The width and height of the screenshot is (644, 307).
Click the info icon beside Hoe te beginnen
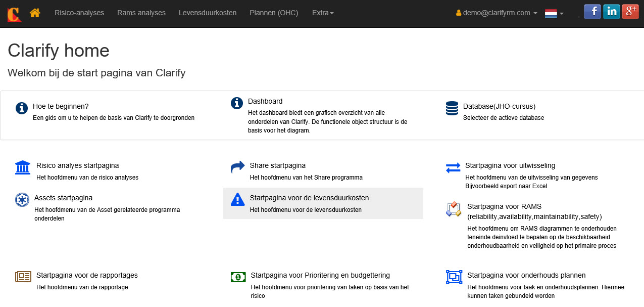22,108
